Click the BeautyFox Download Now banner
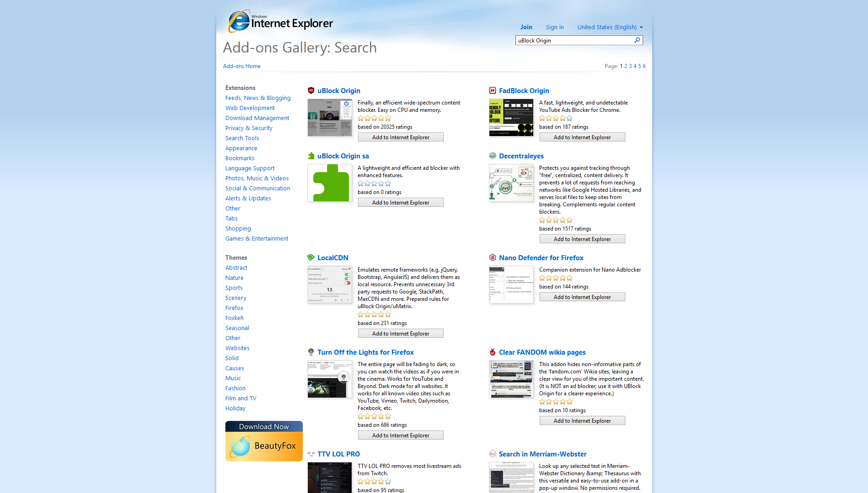The width and height of the screenshot is (868, 493). [x=264, y=441]
